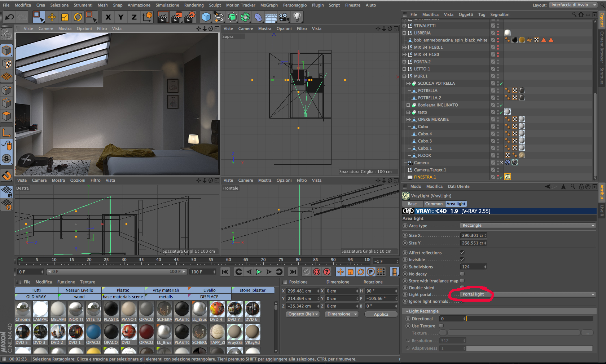Expand the OPERE MURARIE tree item
The image size is (606, 364).
(x=408, y=119)
